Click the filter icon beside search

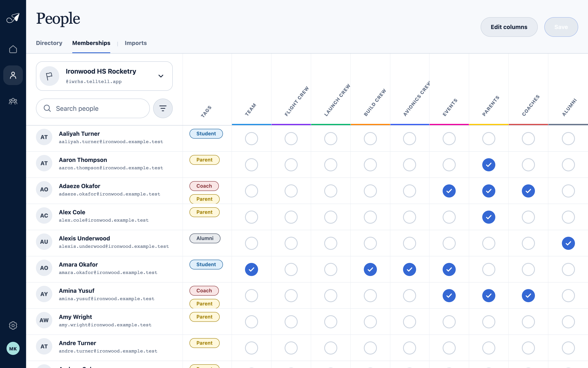tap(163, 108)
